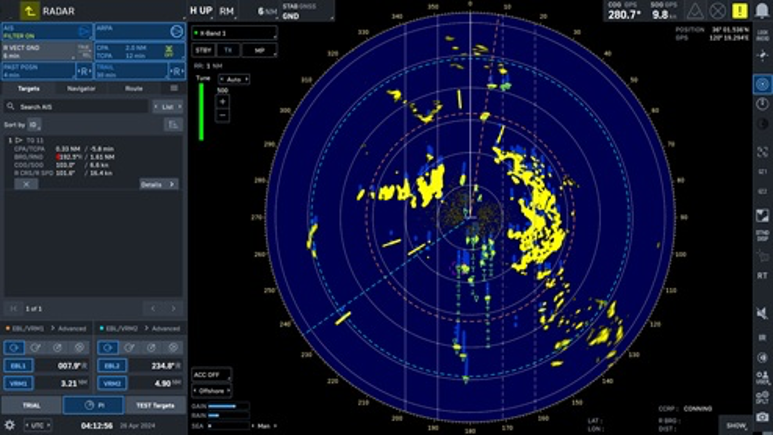Click the TRIAL maneuver button
The image size is (775, 435).
click(x=32, y=405)
